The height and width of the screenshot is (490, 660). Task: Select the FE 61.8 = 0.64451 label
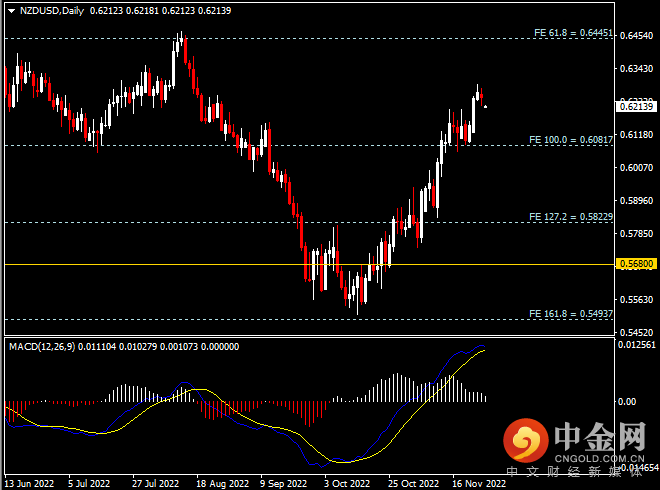pos(572,33)
